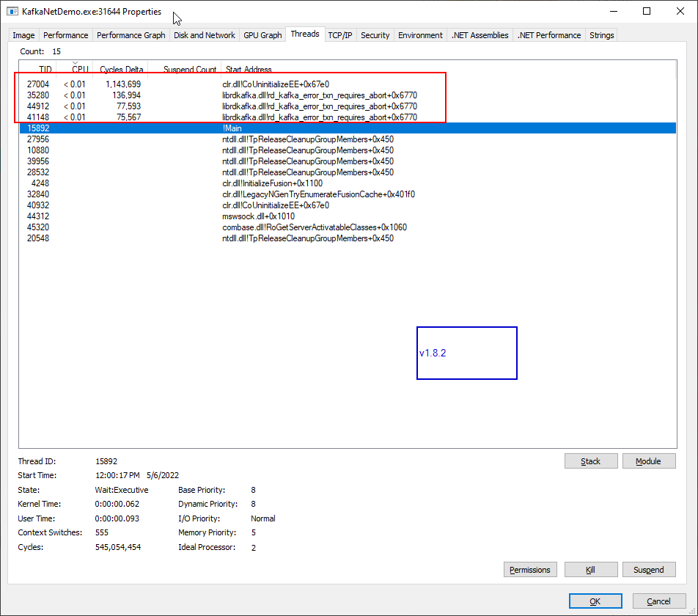Open the Performance tab

pyautogui.click(x=65, y=35)
